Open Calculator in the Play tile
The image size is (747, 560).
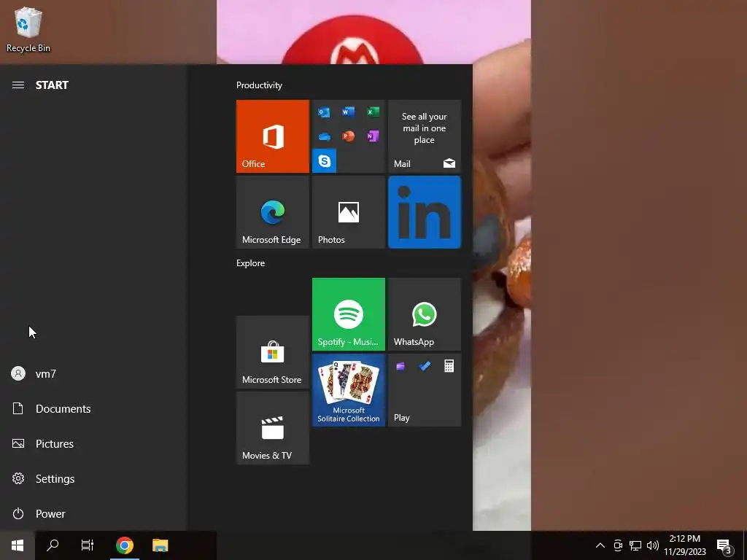pyautogui.click(x=449, y=366)
